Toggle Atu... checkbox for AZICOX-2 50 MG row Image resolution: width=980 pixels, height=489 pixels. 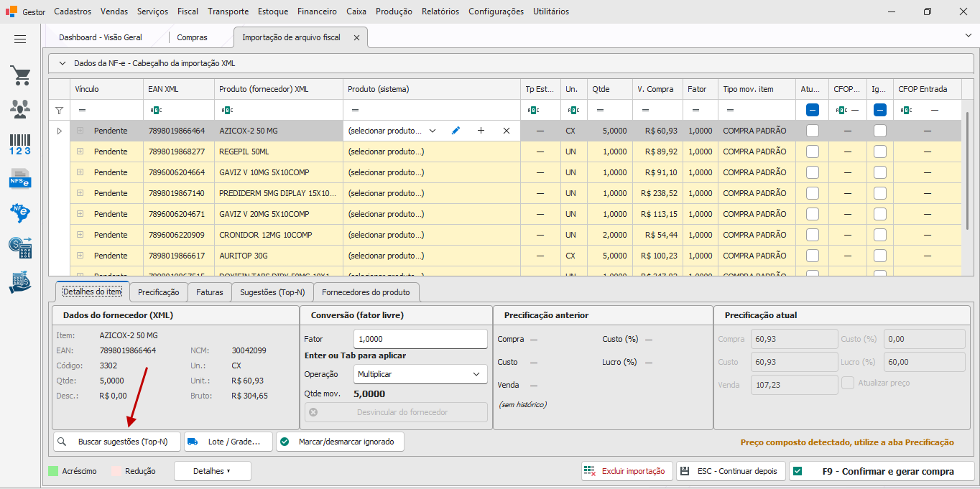click(813, 131)
